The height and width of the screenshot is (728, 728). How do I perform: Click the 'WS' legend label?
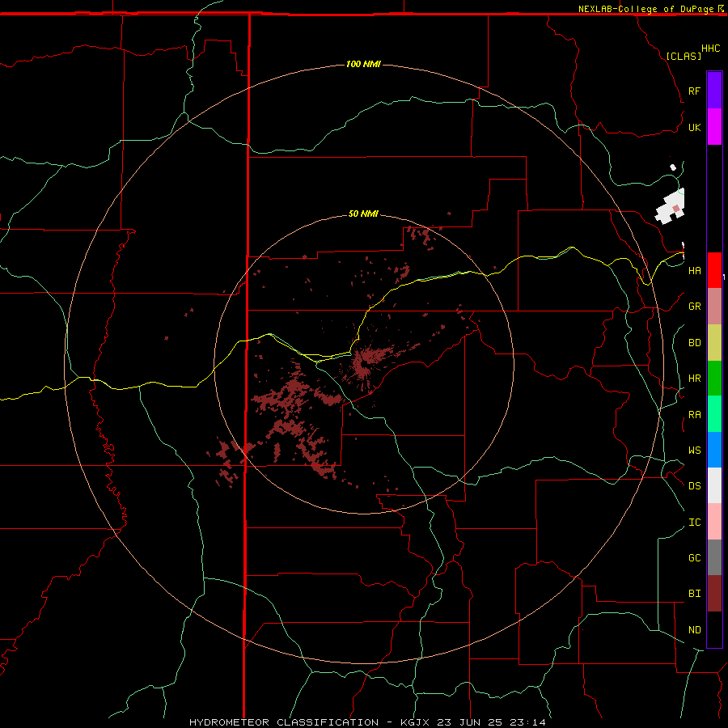pyautogui.click(x=694, y=451)
